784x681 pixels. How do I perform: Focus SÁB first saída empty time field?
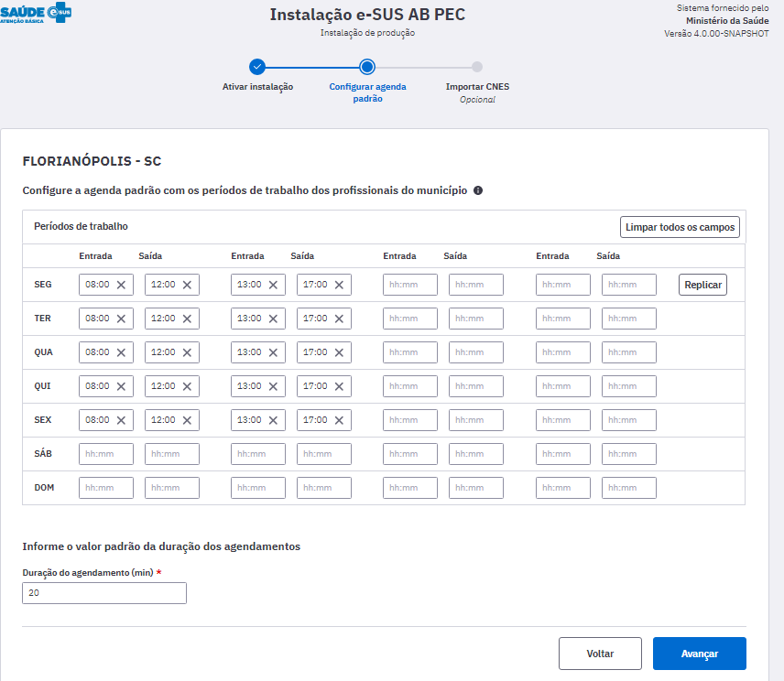coord(172,454)
